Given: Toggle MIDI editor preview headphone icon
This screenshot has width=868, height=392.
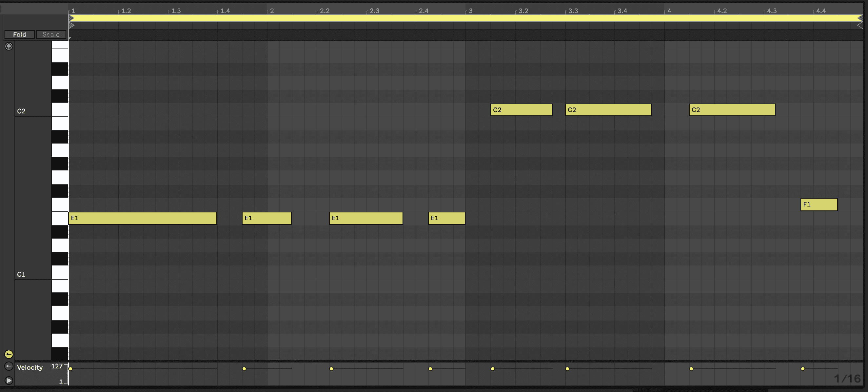Looking at the screenshot, I should (x=9, y=46).
